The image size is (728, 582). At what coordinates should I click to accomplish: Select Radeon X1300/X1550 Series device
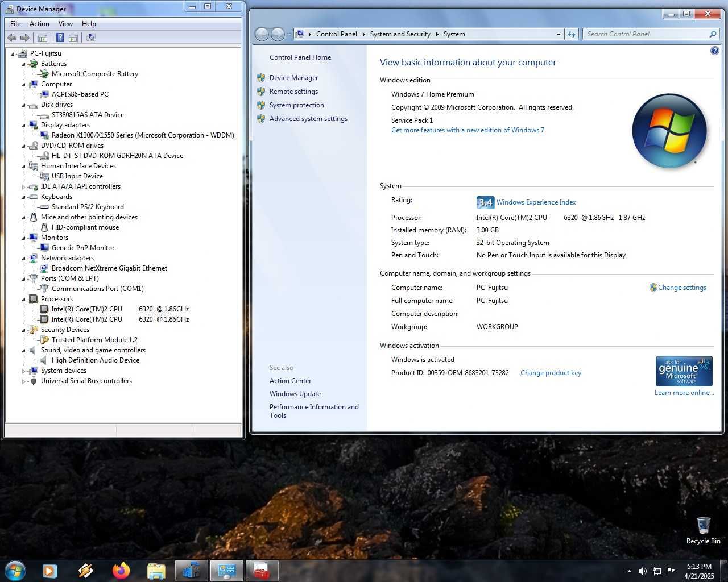pyautogui.click(x=143, y=135)
